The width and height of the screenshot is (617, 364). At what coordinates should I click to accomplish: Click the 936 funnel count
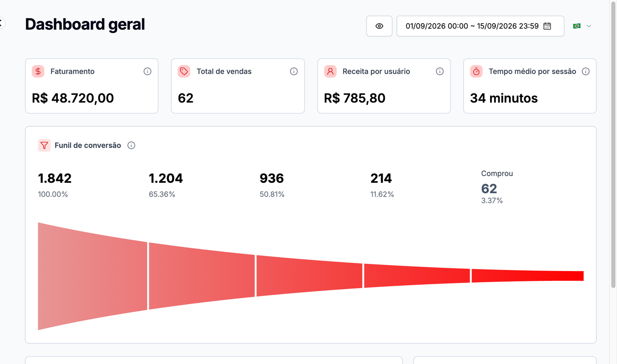pyautogui.click(x=272, y=178)
